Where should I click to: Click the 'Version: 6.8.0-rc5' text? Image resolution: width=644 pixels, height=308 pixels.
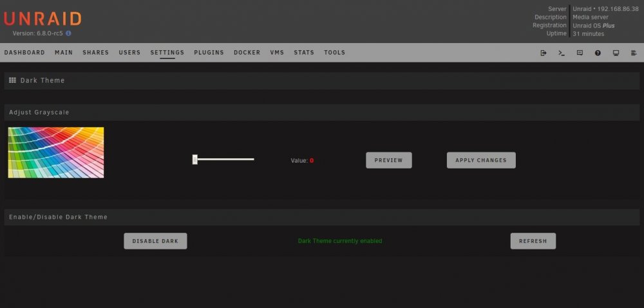pyautogui.click(x=38, y=33)
